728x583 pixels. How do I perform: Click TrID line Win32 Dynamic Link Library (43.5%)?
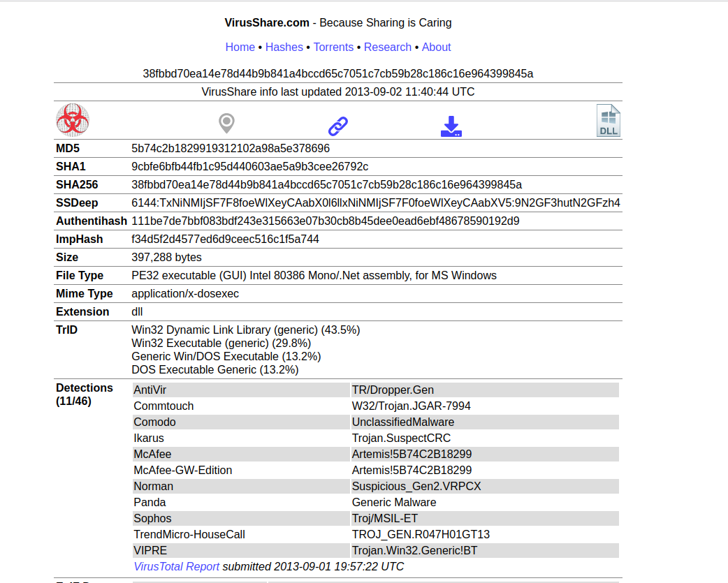point(246,330)
